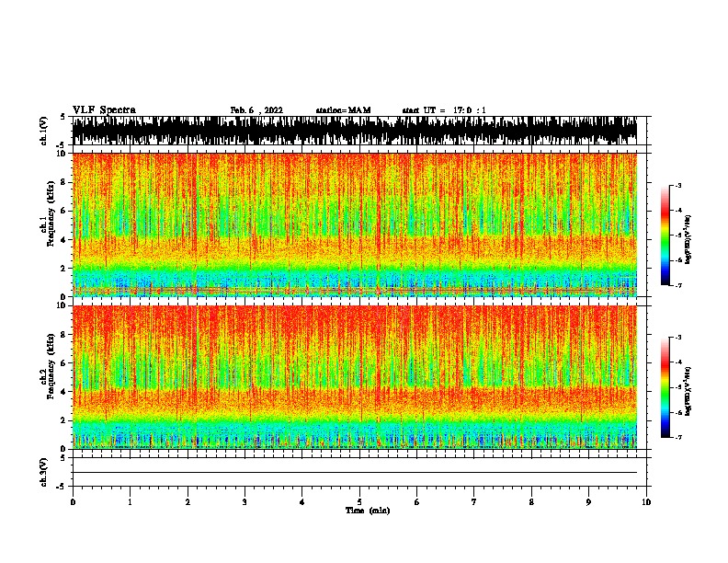
Task: Click the ch.1(V) waveform strip at top
Action: click(x=355, y=131)
